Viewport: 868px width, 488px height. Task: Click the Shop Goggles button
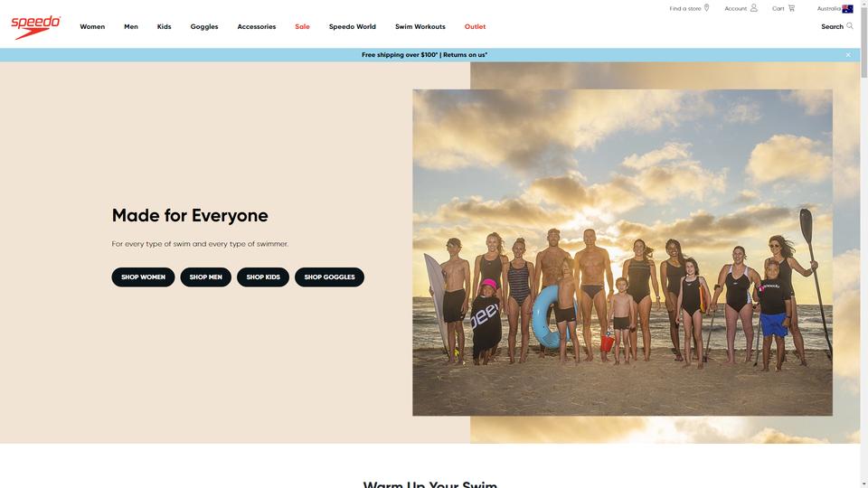click(x=329, y=277)
